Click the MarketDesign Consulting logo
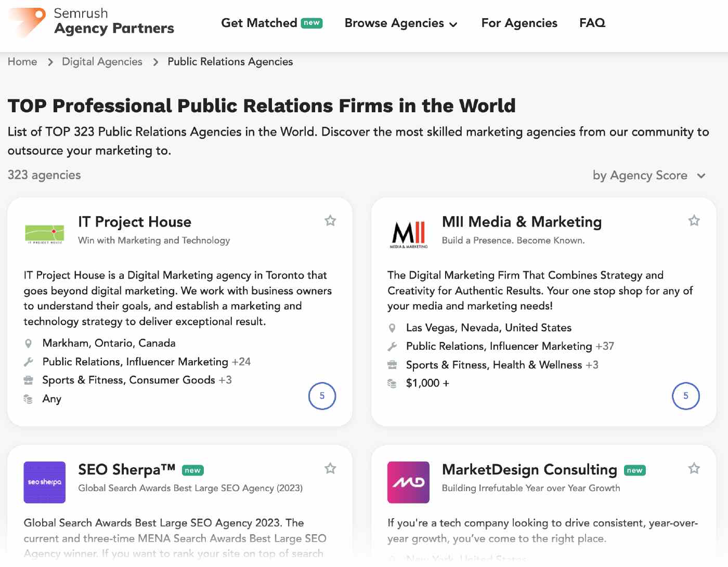728x567 pixels. pos(408,482)
